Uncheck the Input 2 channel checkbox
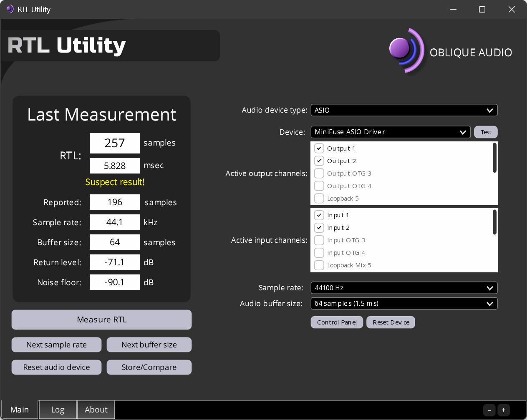 coord(319,228)
